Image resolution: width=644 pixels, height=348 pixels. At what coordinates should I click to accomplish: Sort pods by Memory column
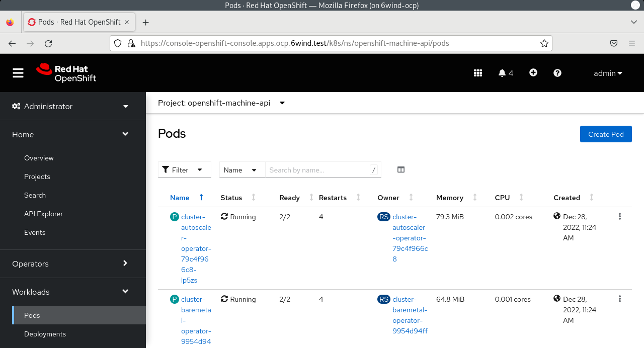(x=450, y=198)
